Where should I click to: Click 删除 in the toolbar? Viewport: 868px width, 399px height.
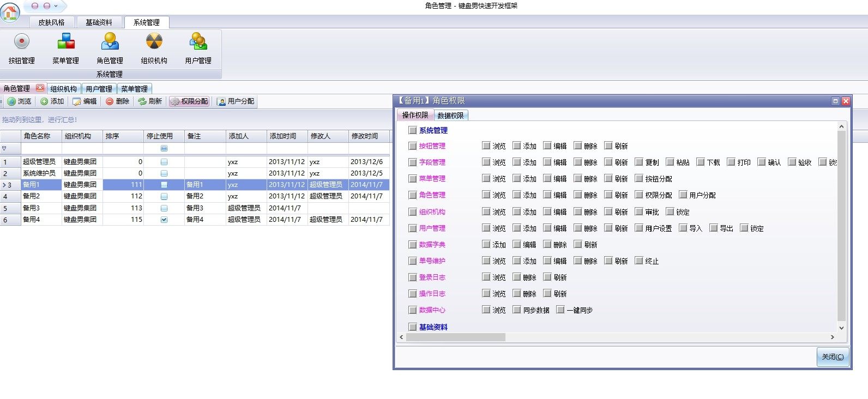[118, 101]
